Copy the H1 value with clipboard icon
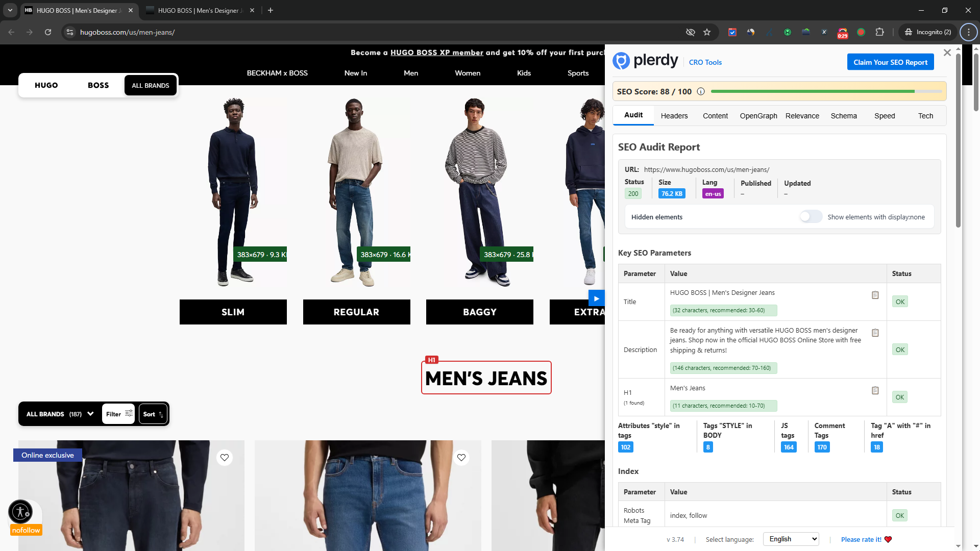Viewport: 980px width, 551px height. (x=875, y=391)
